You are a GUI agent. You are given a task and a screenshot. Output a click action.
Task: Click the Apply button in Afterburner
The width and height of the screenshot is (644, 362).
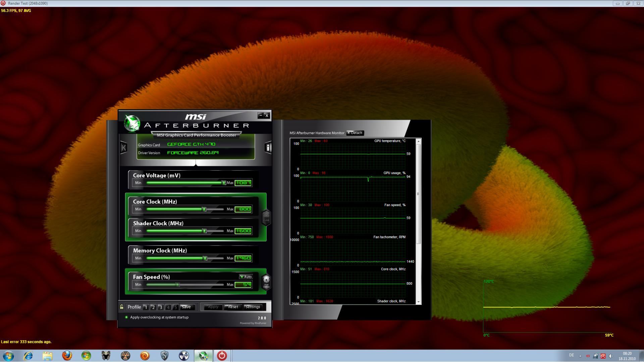click(x=213, y=307)
